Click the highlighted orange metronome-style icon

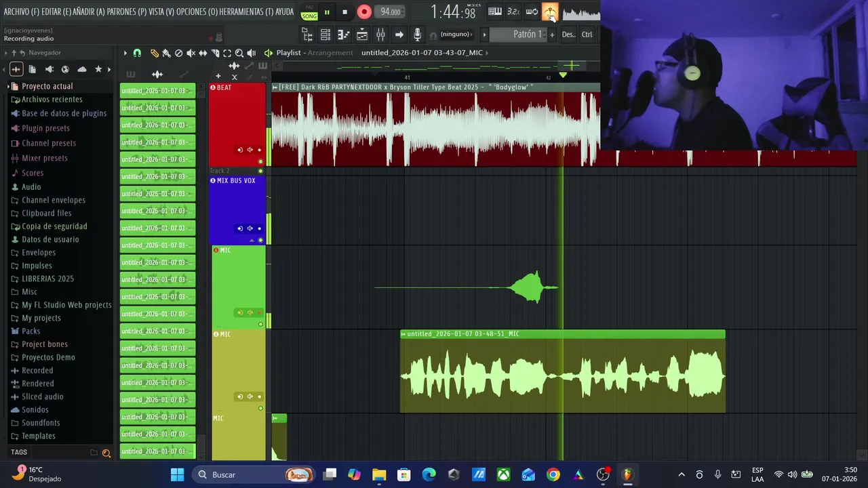click(x=550, y=12)
